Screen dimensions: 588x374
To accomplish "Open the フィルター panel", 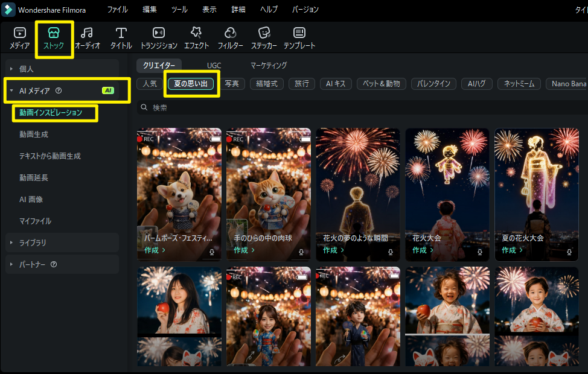I will coord(230,38).
